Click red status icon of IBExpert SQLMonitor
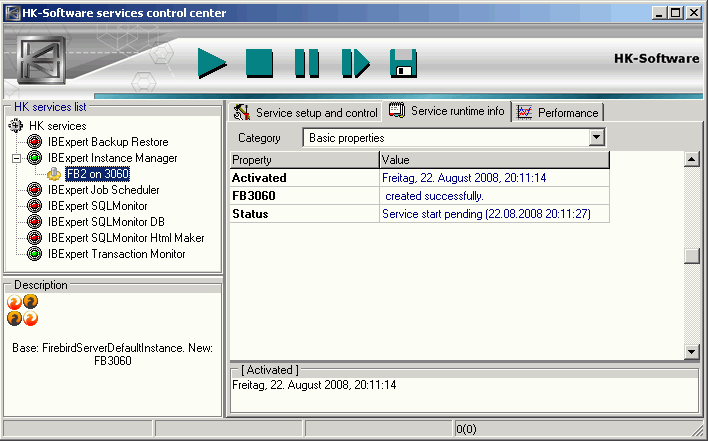 (34, 206)
